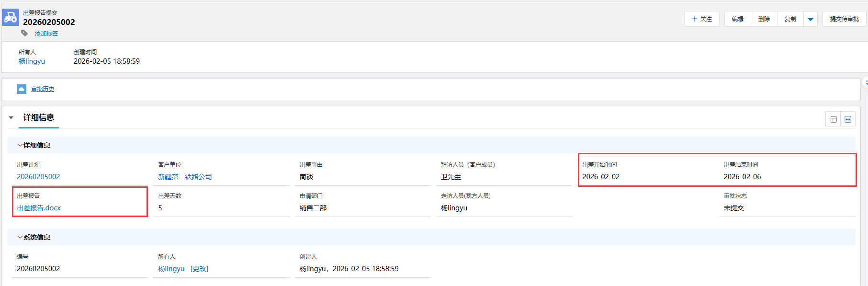868x286 pixels.
Task: Click the layout view icon in 详细信息 panel
Action: click(834, 119)
